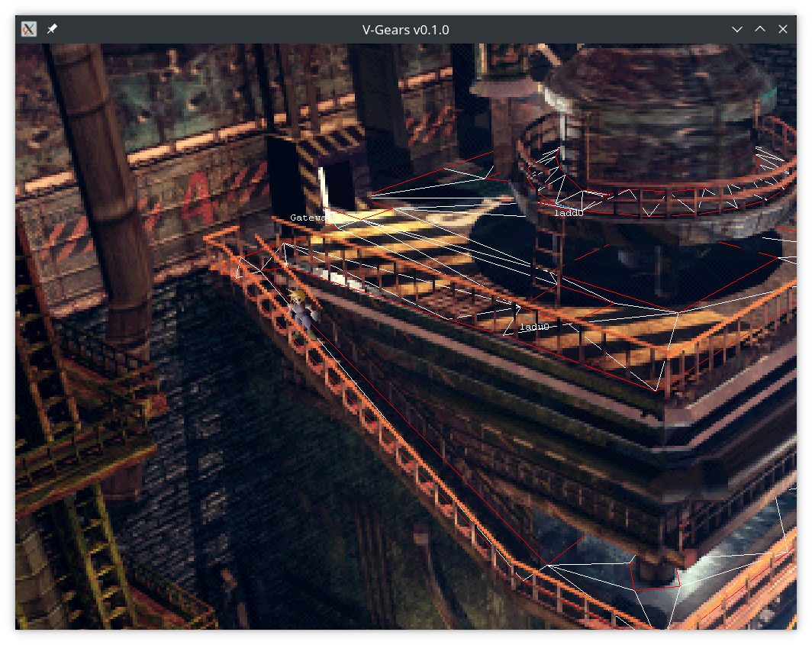Select the ladd0 label near the tower
This screenshot has width=812, height=645.
(x=569, y=213)
